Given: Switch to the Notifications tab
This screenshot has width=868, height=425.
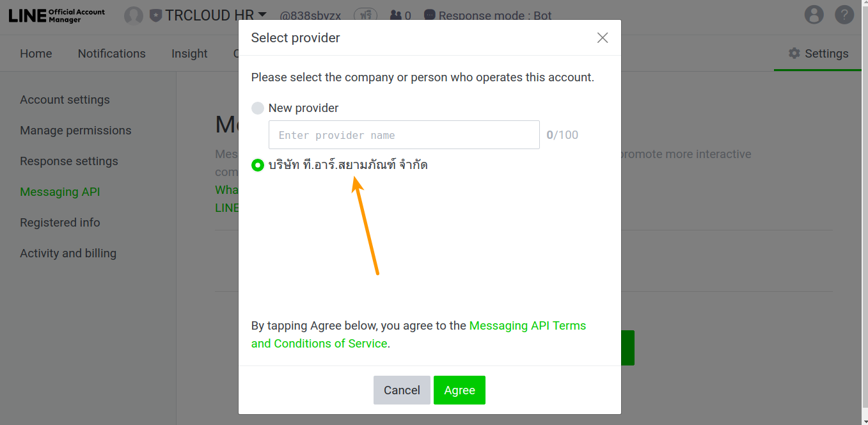Looking at the screenshot, I should 112,54.
